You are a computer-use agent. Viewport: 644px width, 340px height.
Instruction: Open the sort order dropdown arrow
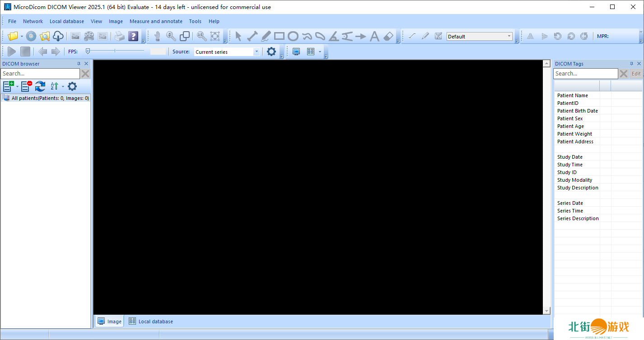click(63, 86)
